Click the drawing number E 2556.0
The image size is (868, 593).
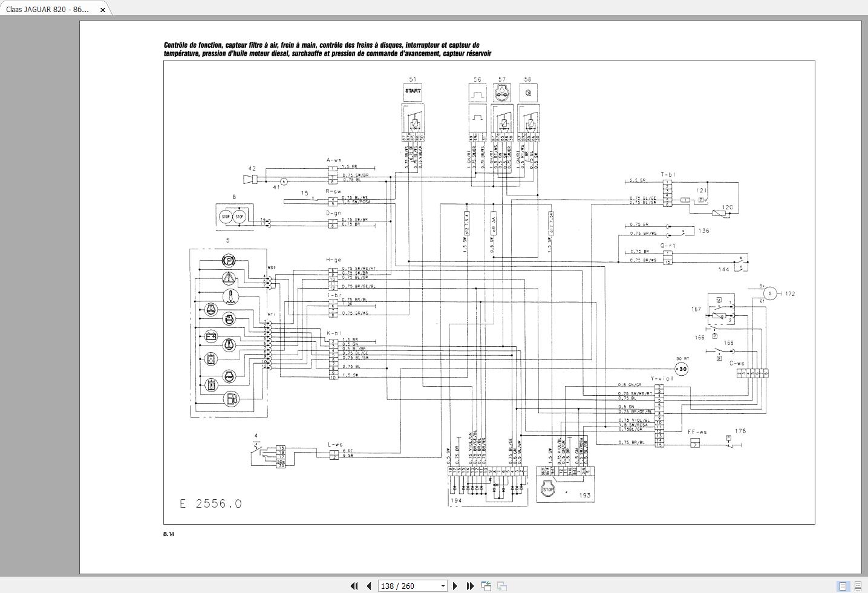coord(210,503)
